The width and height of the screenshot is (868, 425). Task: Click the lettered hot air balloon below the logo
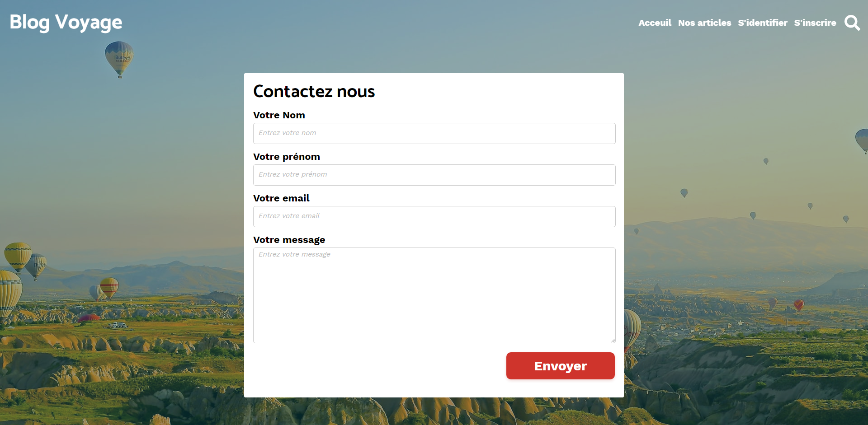[119, 58]
